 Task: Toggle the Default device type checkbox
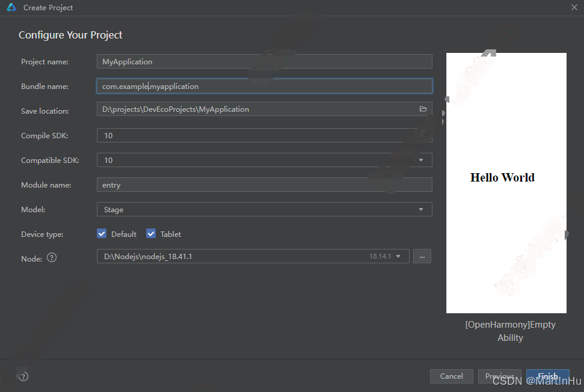[x=102, y=234]
